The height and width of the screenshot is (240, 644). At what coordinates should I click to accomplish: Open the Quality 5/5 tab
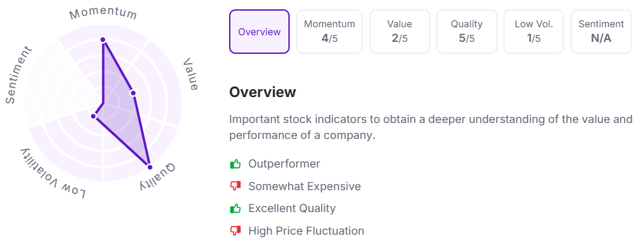(x=467, y=32)
